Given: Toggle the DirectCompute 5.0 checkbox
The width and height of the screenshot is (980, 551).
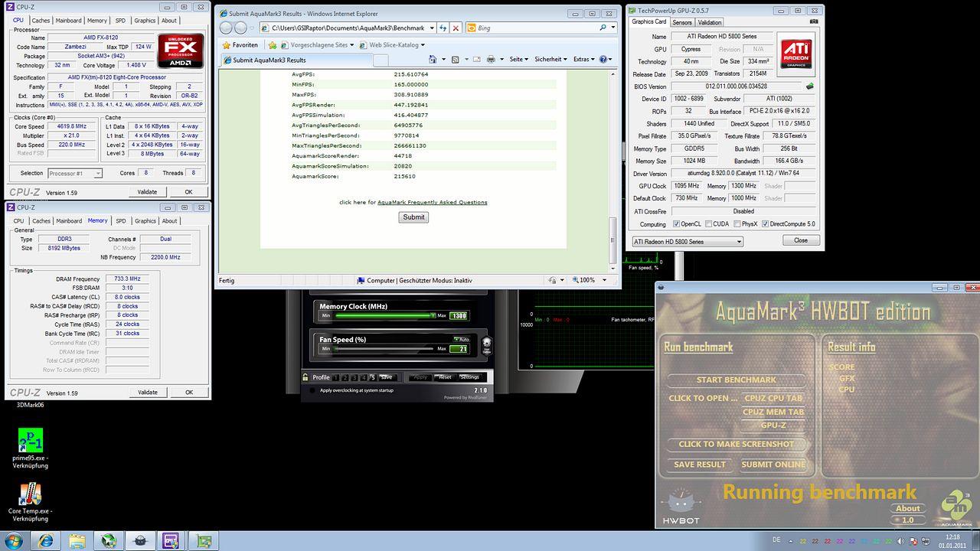Looking at the screenshot, I should click(x=765, y=224).
